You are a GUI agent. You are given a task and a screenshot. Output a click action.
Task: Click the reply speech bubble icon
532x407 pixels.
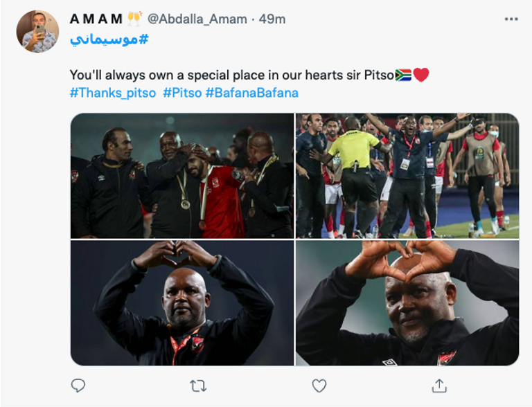tap(78, 385)
